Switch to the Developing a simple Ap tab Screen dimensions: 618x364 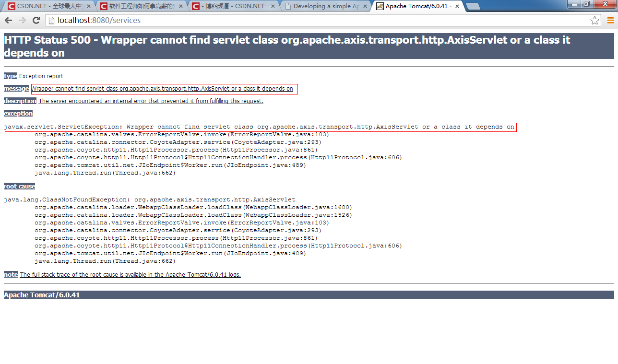pyautogui.click(x=325, y=6)
